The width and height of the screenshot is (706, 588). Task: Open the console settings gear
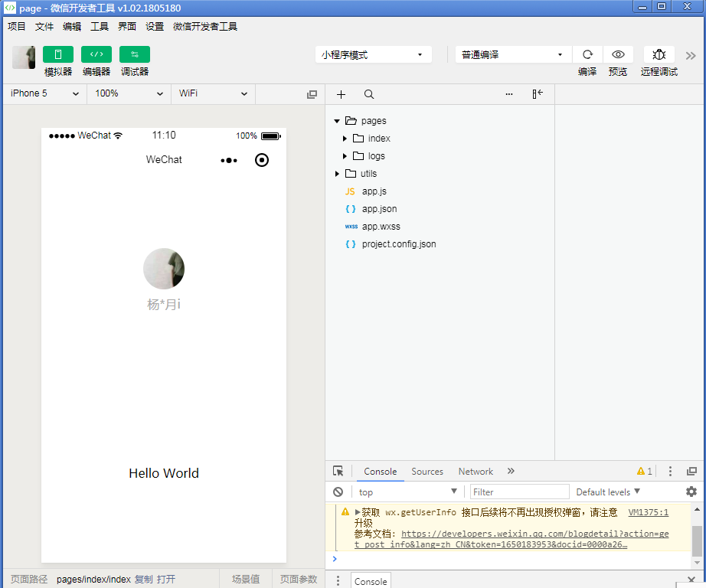(691, 492)
